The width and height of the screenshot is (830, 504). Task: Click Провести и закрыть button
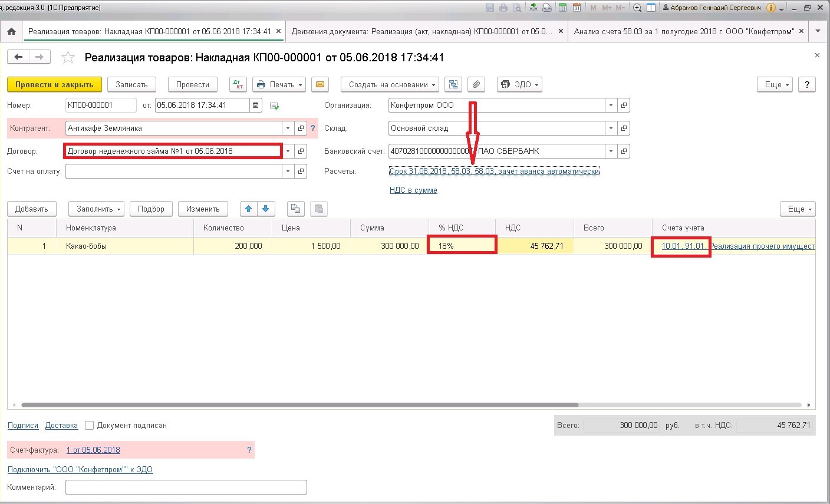tap(54, 84)
